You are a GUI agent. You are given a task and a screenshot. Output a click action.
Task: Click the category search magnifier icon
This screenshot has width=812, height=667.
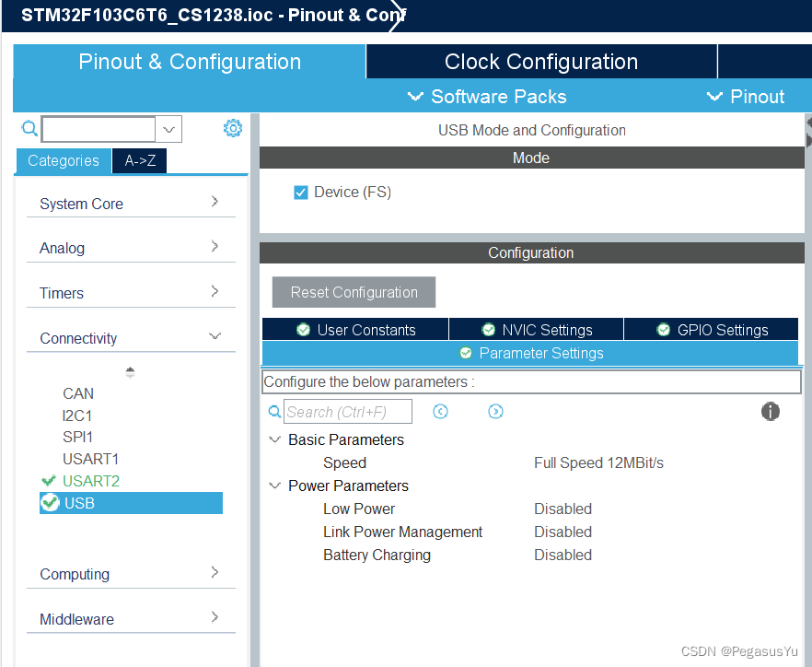point(29,129)
